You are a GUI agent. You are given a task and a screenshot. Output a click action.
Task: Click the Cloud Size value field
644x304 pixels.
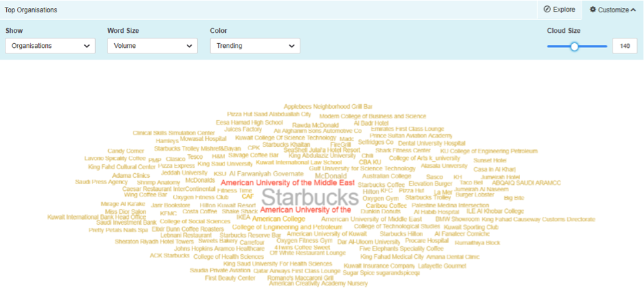[625, 46]
